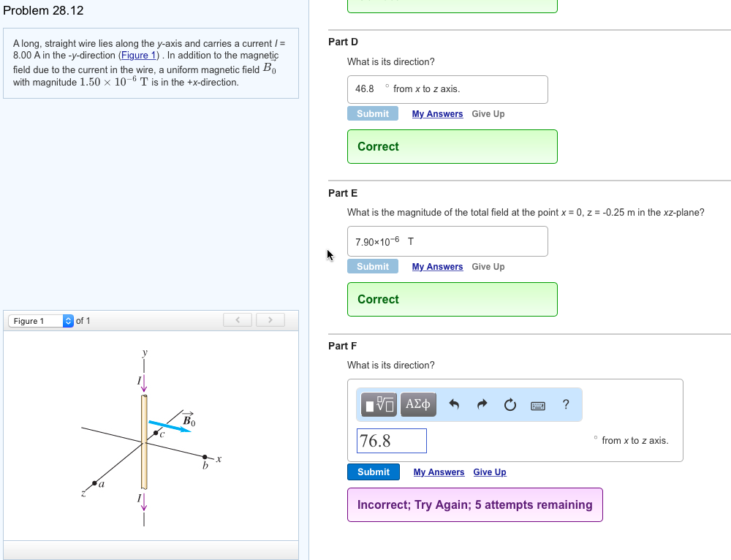Click the redo arrow in answer toolbar

482,404
